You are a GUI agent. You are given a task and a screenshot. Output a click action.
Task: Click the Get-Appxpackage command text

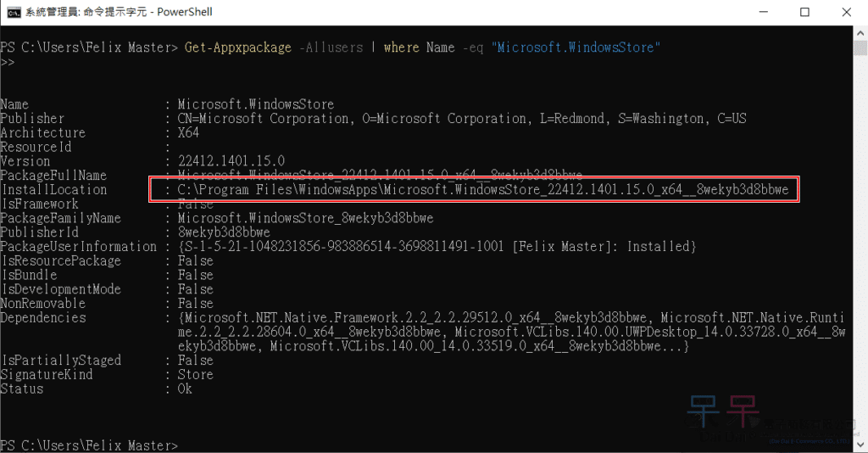tap(239, 48)
